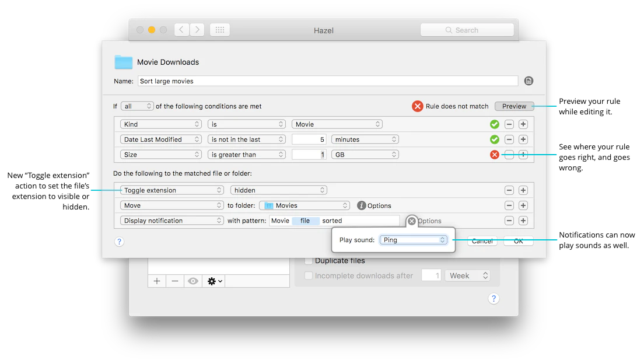Image resolution: width=644 pixels, height=363 pixels.
Task: Open the Display notification action dropdown
Action: [171, 221]
